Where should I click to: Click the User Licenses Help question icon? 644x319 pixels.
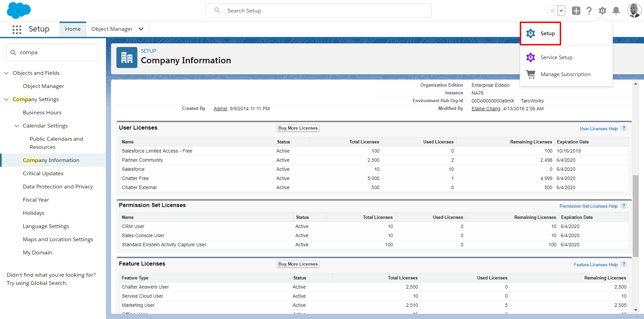(624, 128)
